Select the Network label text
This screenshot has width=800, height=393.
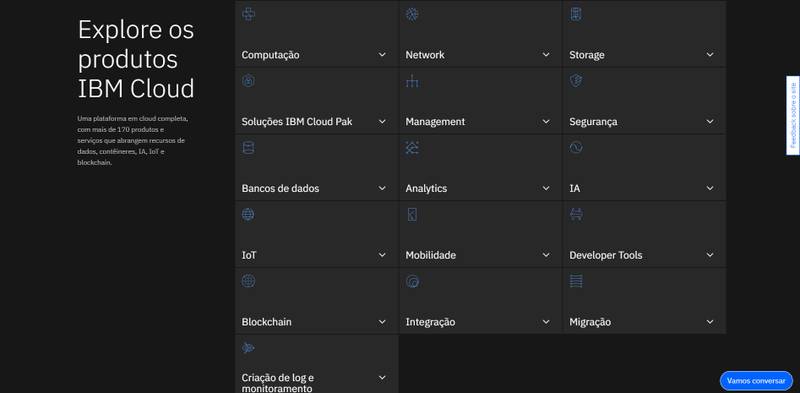pos(425,55)
